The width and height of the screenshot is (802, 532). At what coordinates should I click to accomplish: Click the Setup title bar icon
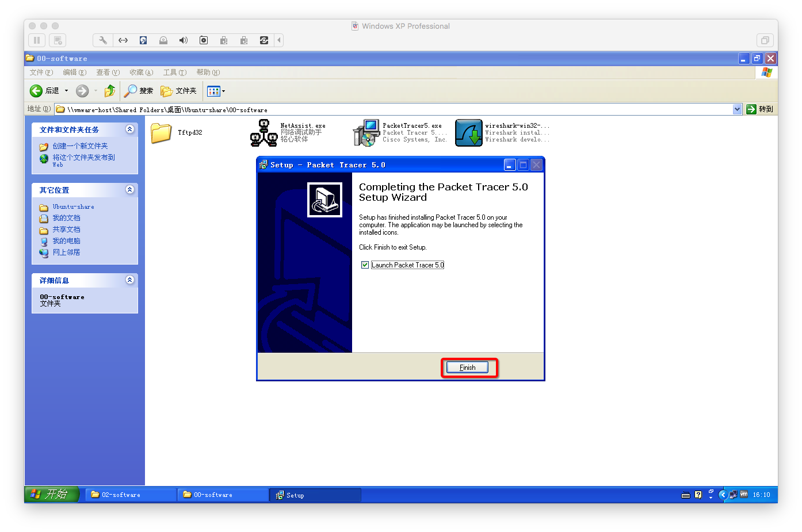(x=263, y=165)
